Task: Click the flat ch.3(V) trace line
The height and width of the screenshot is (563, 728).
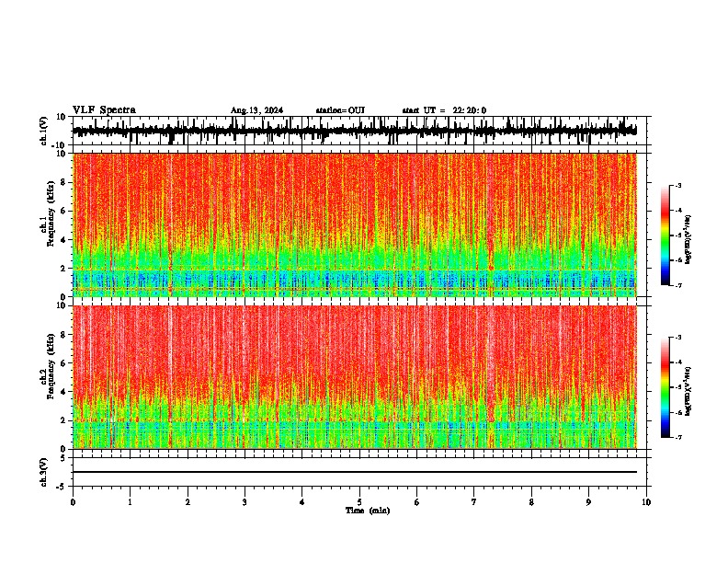Action: coord(355,472)
